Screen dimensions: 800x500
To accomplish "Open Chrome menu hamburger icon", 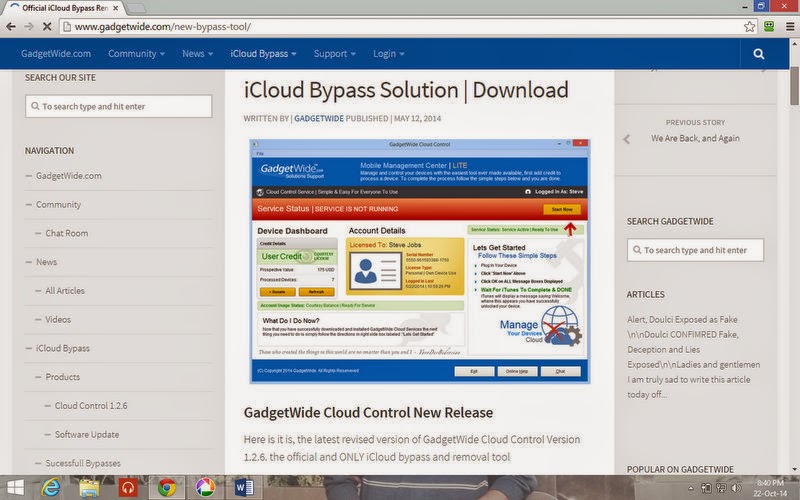I will (790, 27).
